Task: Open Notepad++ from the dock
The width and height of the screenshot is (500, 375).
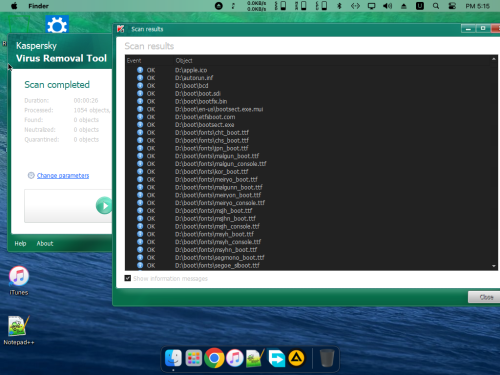Action: click(x=255, y=358)
